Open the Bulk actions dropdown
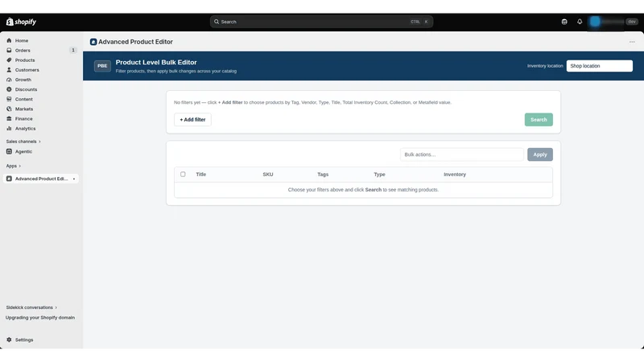644x362 pixels. tap(461, 154)
